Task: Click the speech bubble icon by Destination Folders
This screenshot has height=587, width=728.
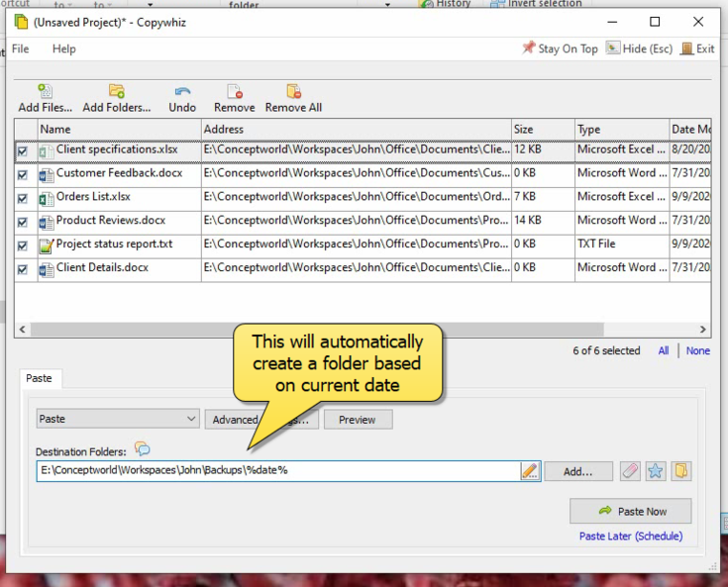Action: click(143, 448)
